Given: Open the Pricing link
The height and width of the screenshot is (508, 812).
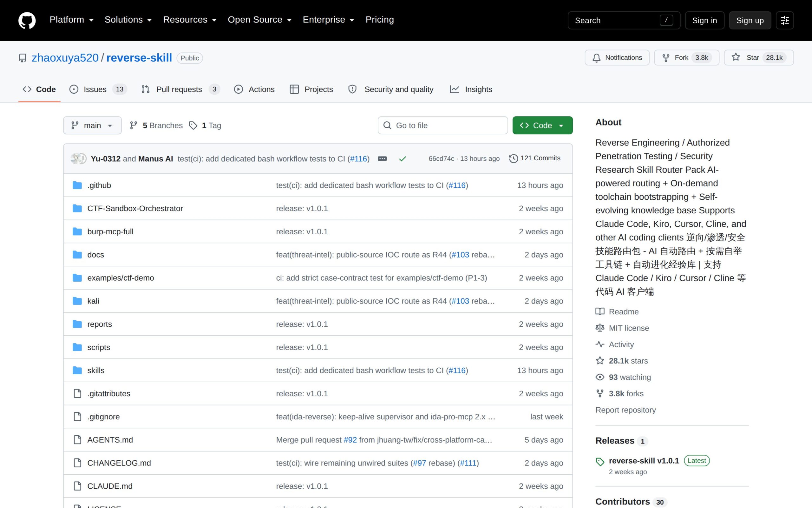Looking at the screenshot, I should [379, 20].
